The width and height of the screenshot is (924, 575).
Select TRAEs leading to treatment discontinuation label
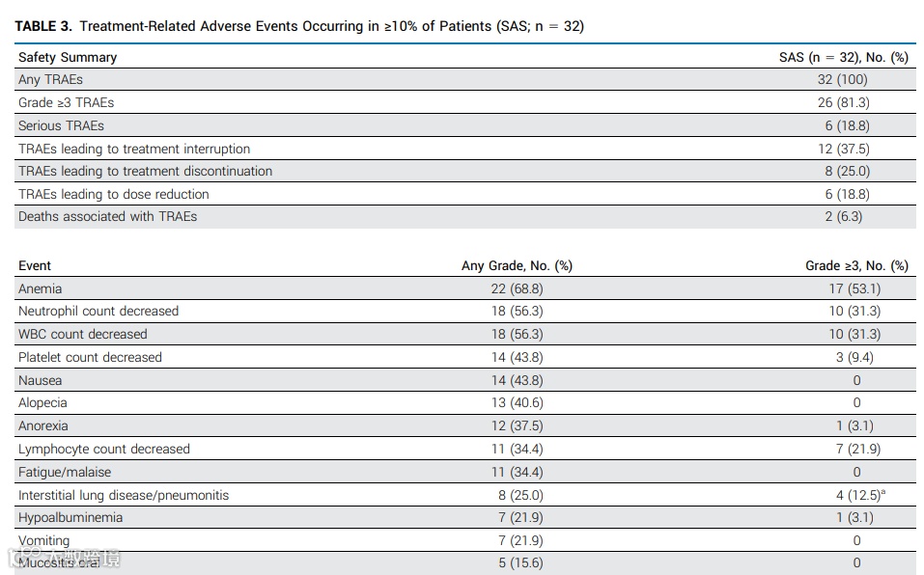(x=146, y=172)
